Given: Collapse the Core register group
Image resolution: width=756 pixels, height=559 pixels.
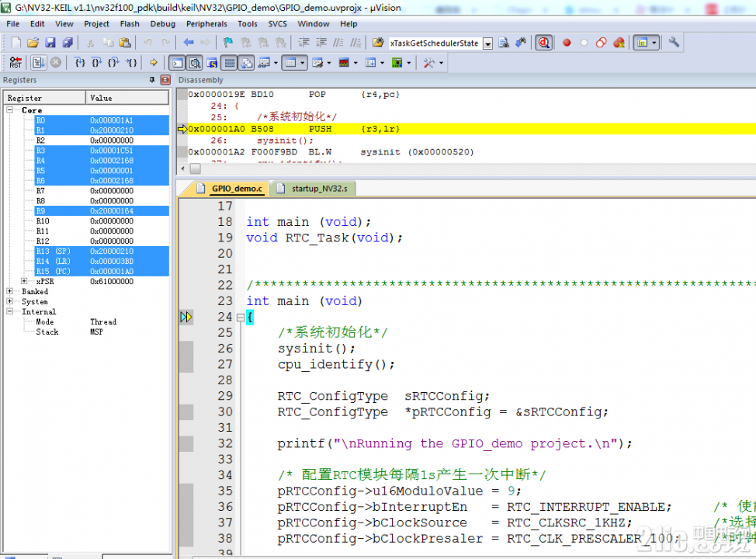Looking at the screenshot, I should click(9, 110).
